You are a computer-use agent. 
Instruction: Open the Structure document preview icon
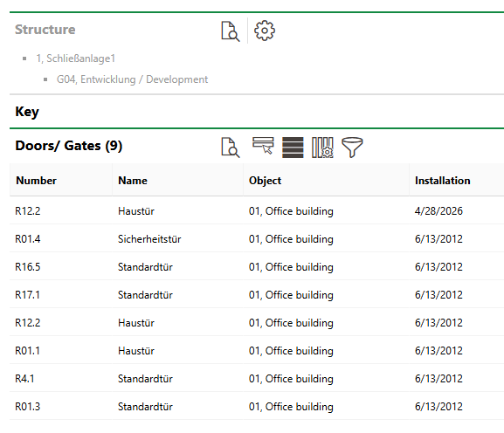pos(230,31)
